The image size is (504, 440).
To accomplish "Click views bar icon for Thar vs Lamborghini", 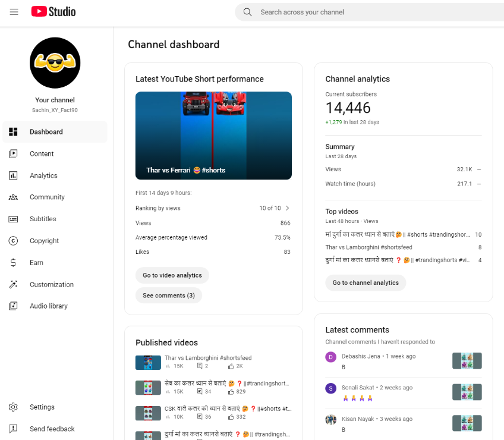I will [x=168, y=366].
